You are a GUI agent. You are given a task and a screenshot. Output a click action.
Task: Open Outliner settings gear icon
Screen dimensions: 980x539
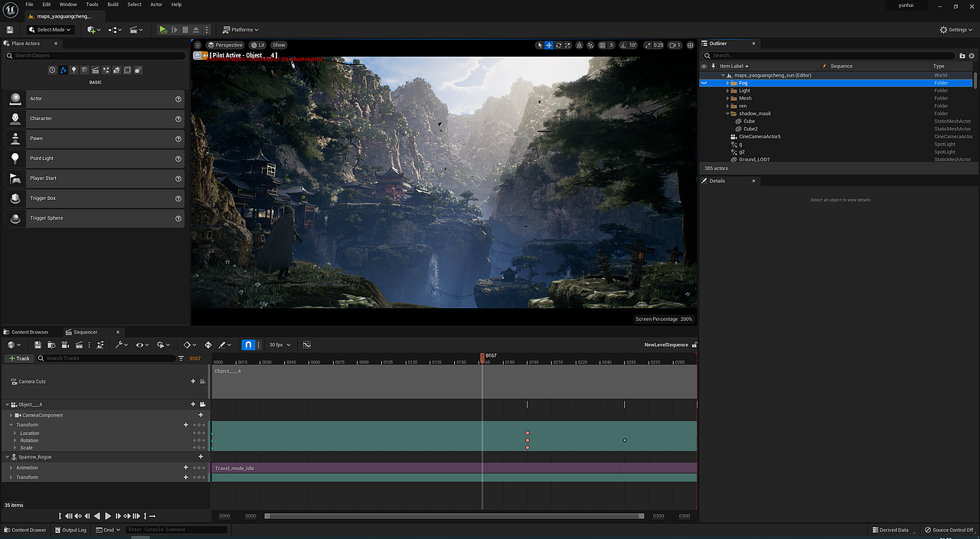tap(973, 55)
